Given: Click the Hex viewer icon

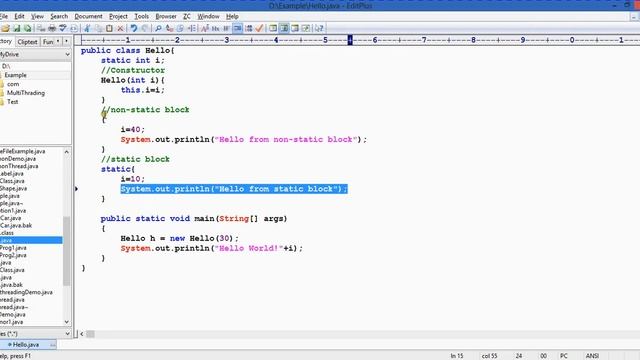Looking at the screenshot, I should (216, 28).
